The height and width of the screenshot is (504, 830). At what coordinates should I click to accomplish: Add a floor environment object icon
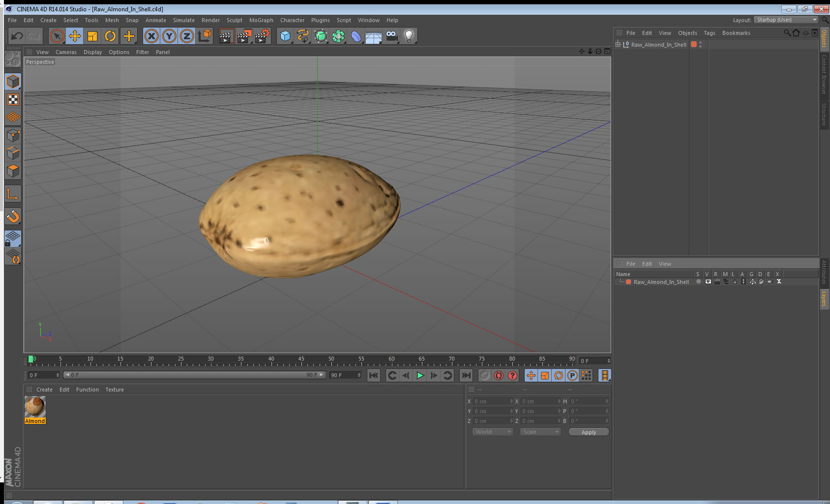click(x=374, y=36)
